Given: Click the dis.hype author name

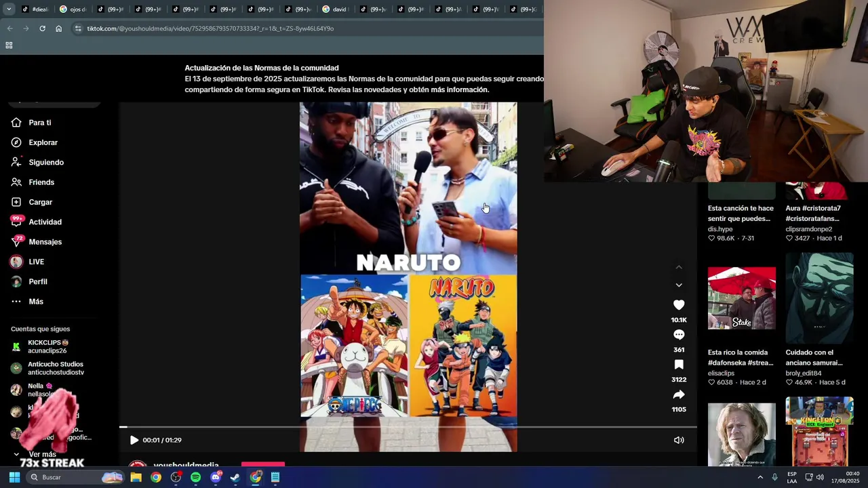Looking at the screenshot, I should point(720,230).
